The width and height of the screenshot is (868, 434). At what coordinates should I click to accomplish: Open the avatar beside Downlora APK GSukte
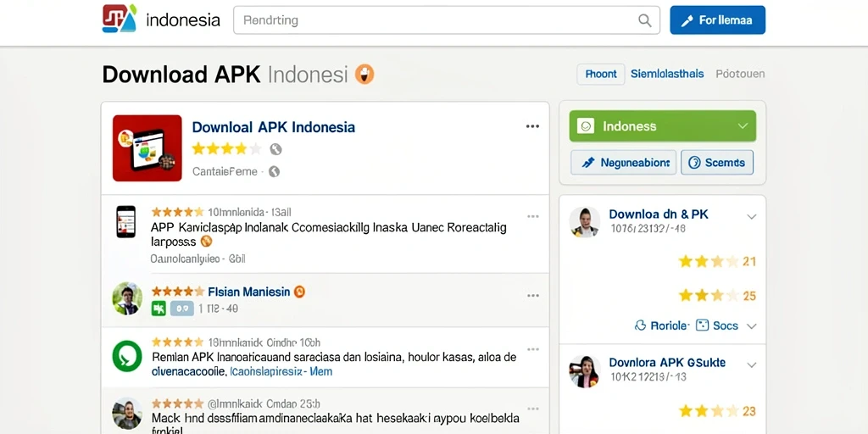coord(585,371)
